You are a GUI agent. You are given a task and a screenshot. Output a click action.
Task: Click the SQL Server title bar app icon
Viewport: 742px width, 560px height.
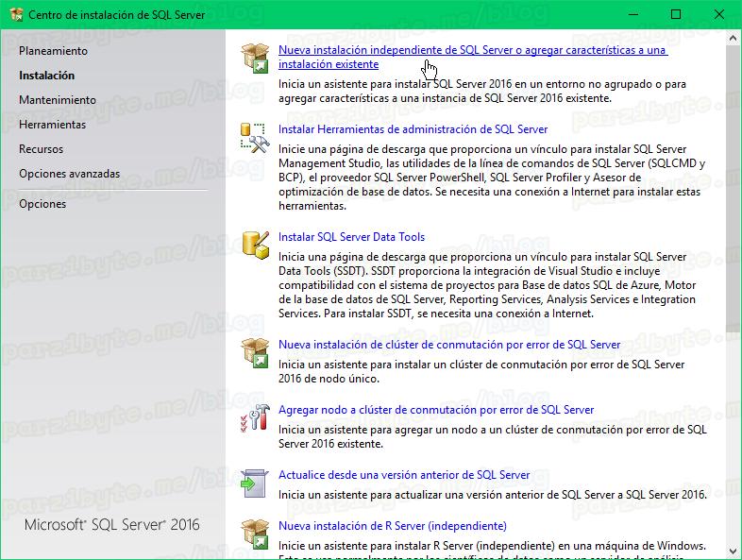16,15
